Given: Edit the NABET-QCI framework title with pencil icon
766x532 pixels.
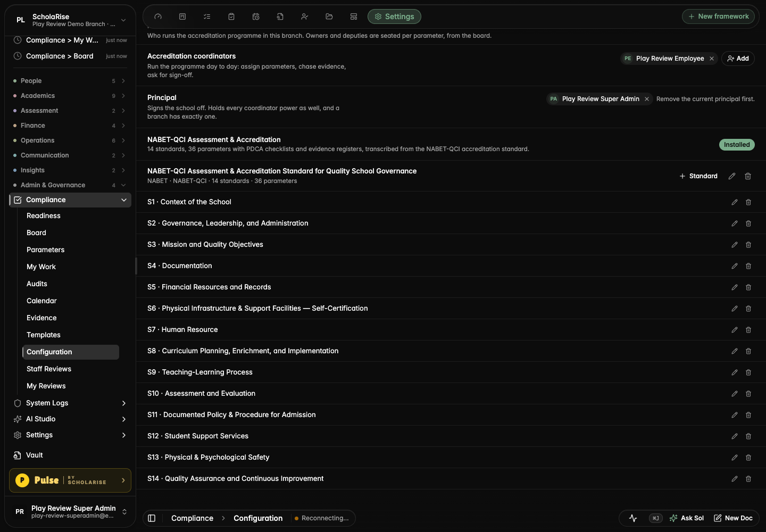Looking at the screenshot, I should 732,176.
